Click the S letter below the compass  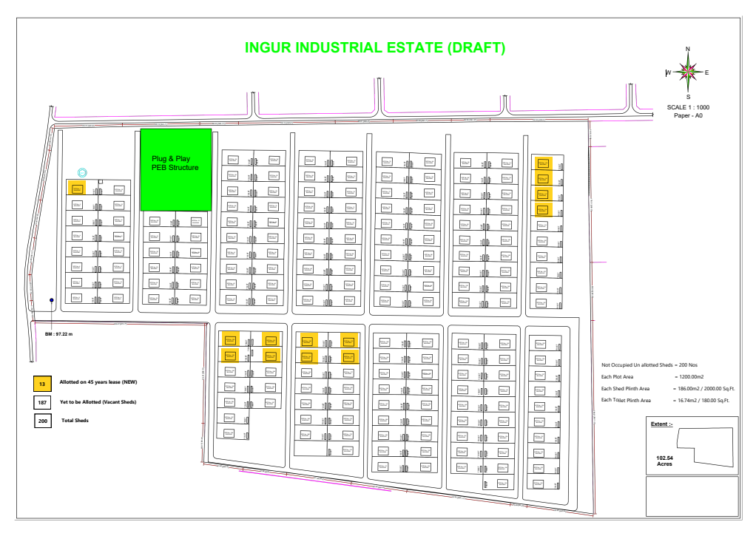[x=688, y=97]
